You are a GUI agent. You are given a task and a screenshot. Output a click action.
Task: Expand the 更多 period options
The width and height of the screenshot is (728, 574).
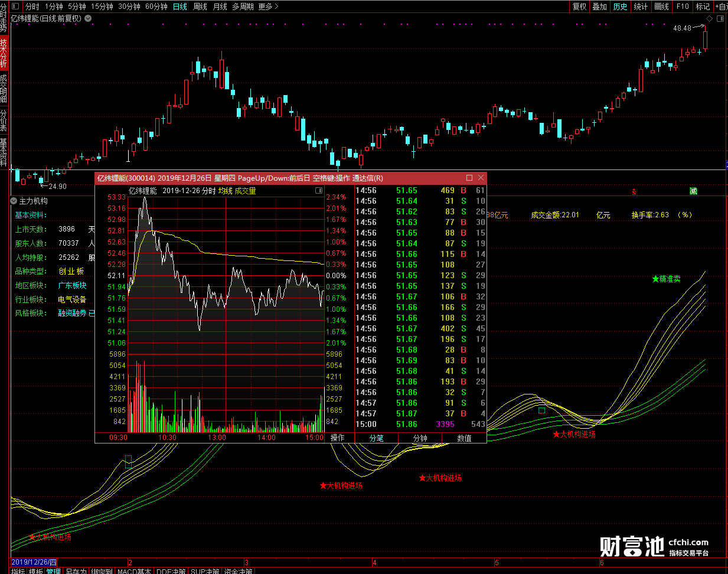268,6
